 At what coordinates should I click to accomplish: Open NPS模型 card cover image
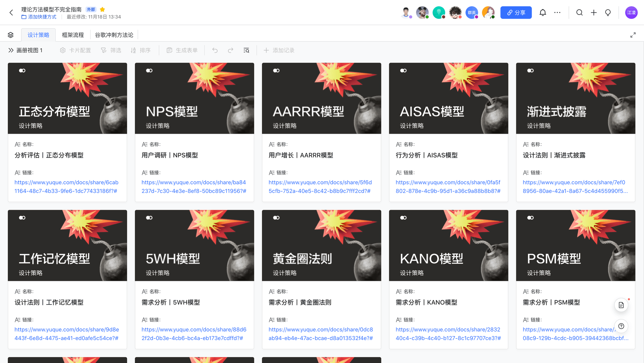point(194,98)
